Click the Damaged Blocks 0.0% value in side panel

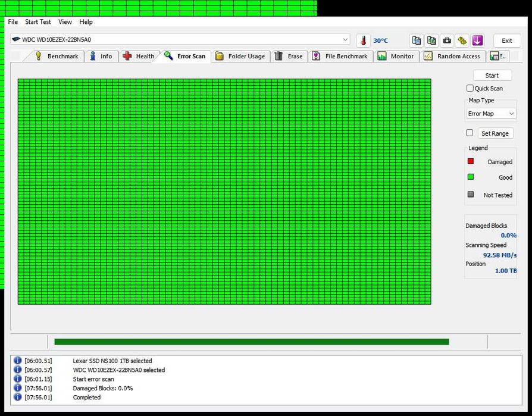click(509, 236)
